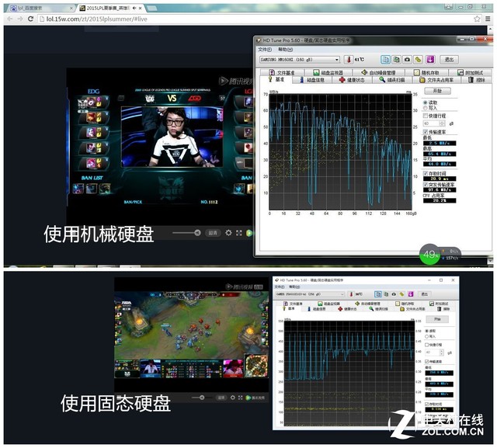
Task: Click green play icon in bottom video player
Action: [x=248, y=398]
